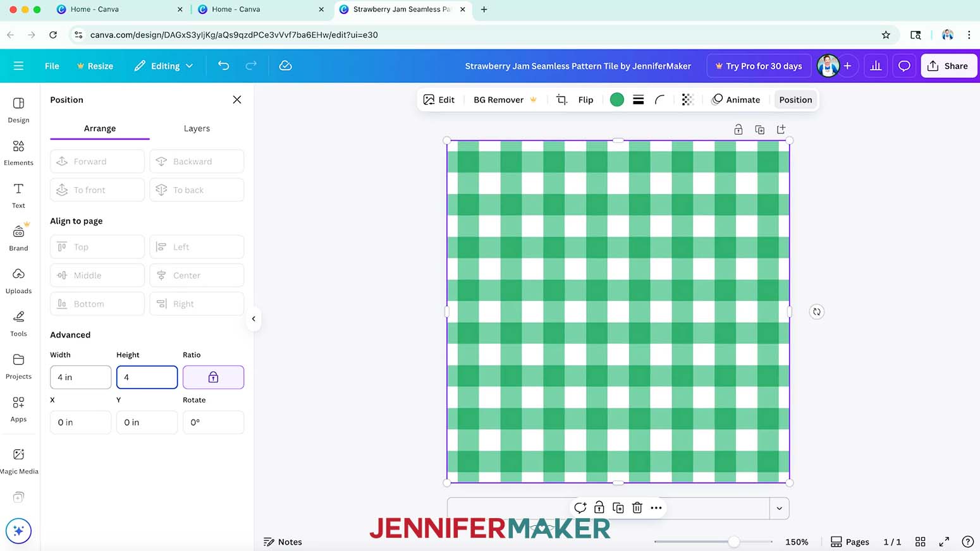Toggle lock in floating toolbar
Viewport: 980px width, 551px height.
(x=599, y=507)
